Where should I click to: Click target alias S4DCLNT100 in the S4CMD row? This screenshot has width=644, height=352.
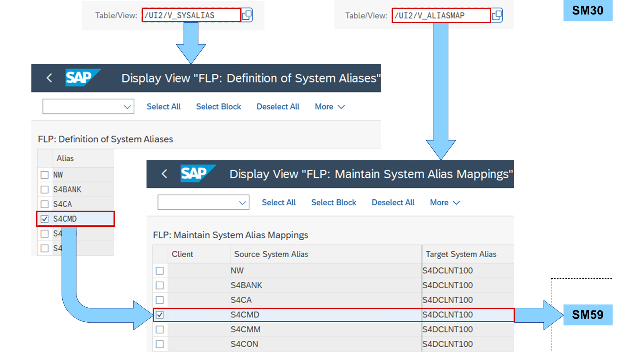click(x=448, y=315)
